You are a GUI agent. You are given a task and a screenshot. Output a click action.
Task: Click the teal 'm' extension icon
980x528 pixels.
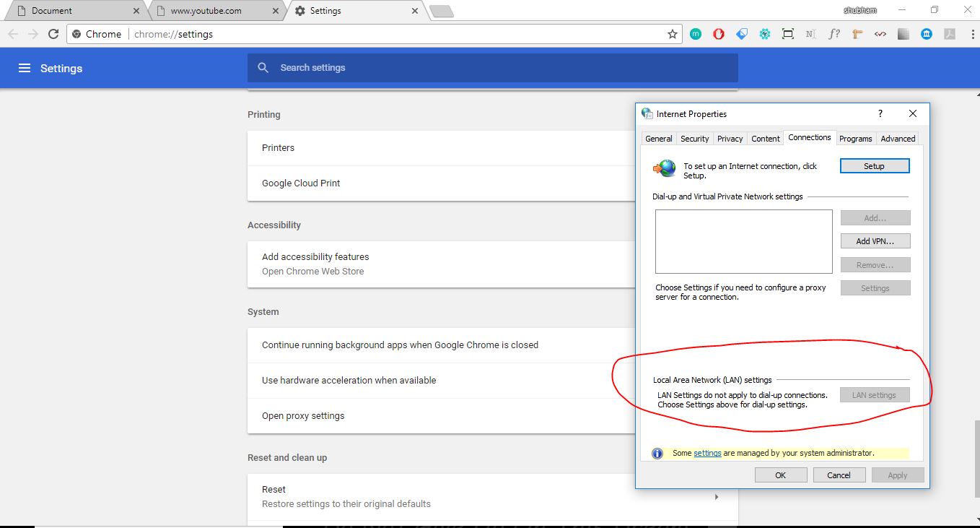(x=696, y=34)
